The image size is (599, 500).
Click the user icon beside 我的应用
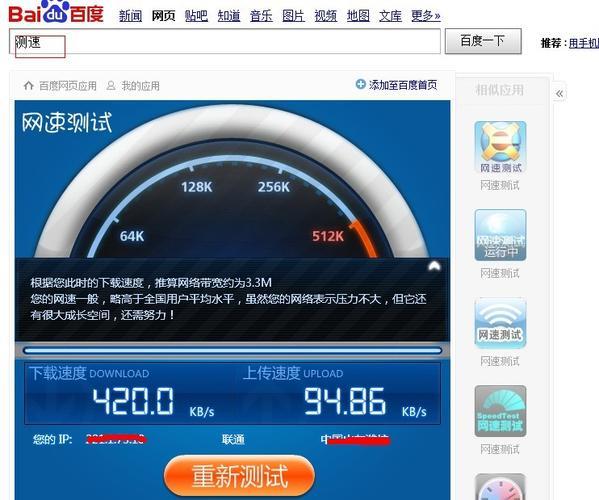point(111,85)
